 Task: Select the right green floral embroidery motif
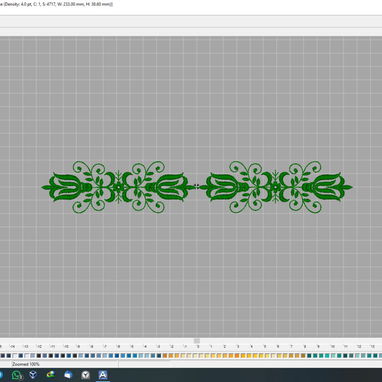point(275,187)
